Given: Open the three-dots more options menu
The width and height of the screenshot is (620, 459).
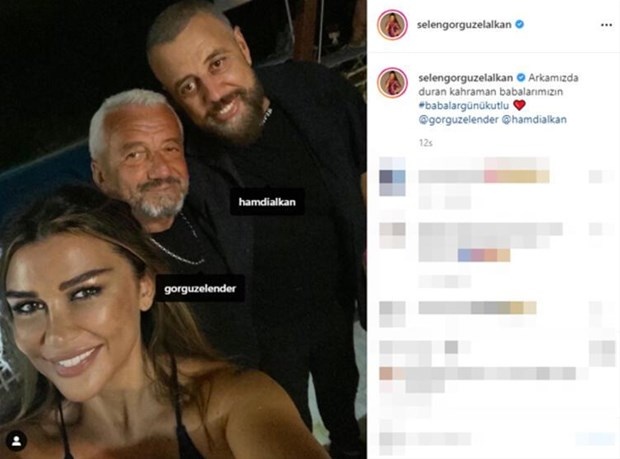Looking at the screenshot, I should click(x=606, y=25).
